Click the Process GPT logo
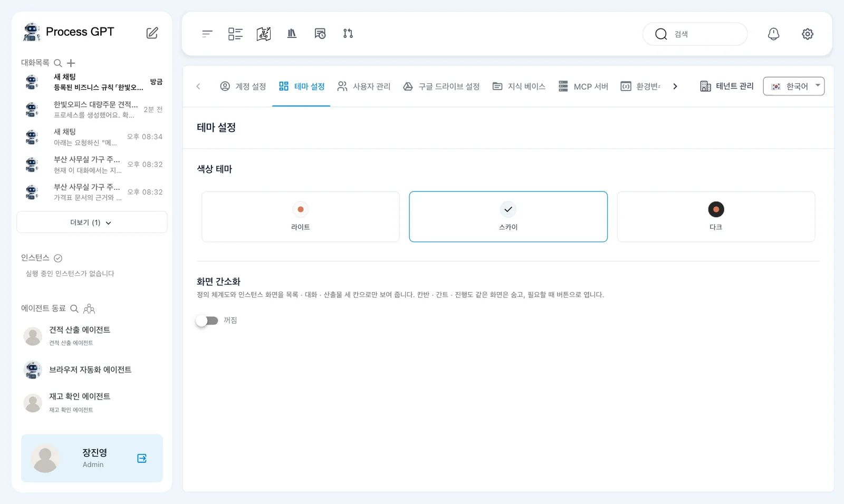The height and width of the screenshot is (504, 844). [69, 32]
